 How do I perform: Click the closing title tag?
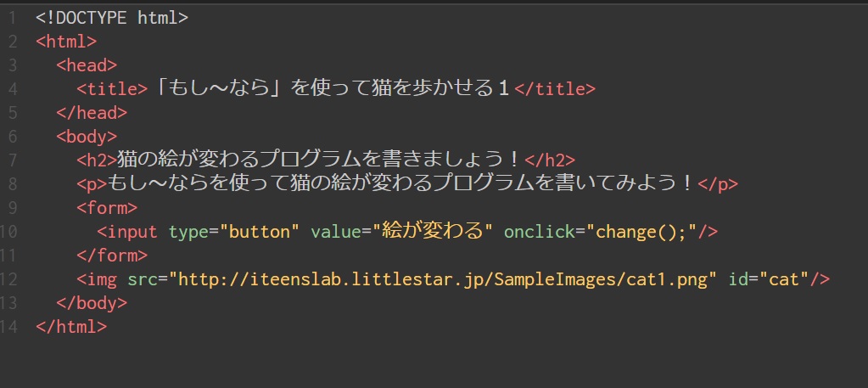555,88
